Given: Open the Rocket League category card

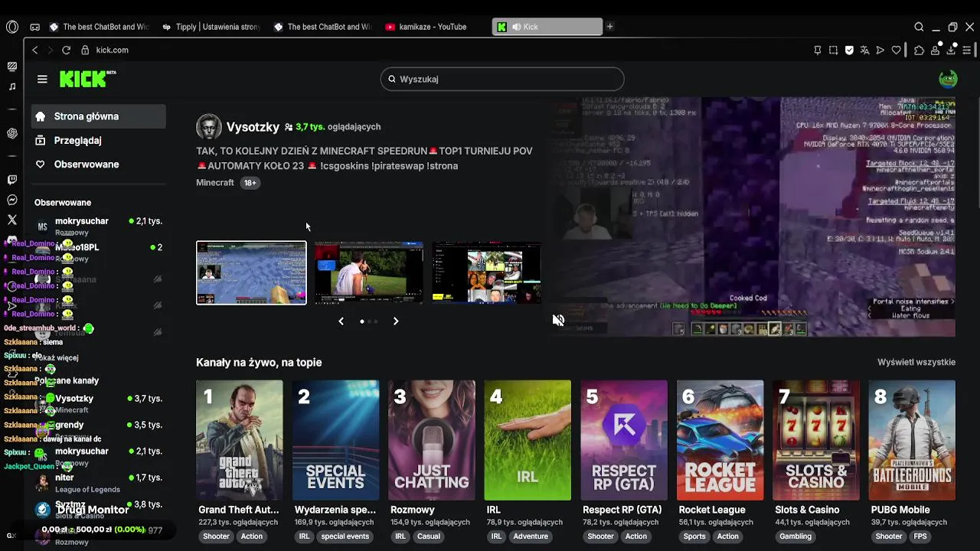Looking at the screenshot, I should click(x=720, y=440).
